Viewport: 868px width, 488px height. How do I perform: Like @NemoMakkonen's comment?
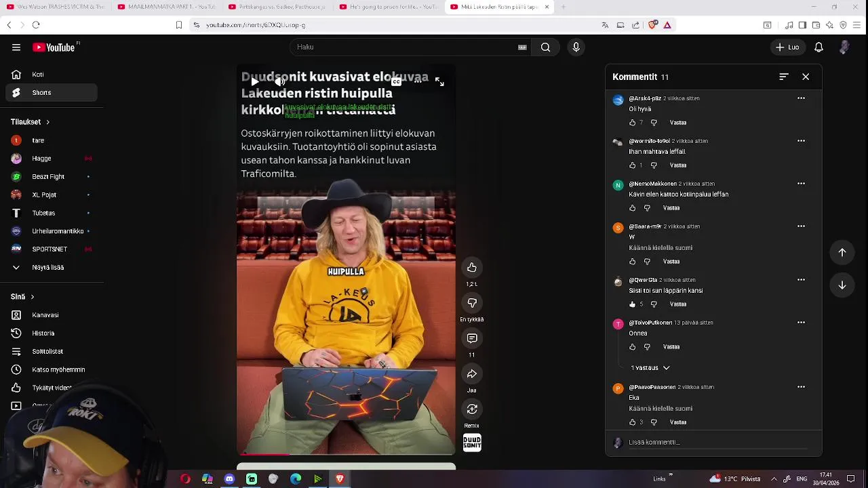point(633,208)
